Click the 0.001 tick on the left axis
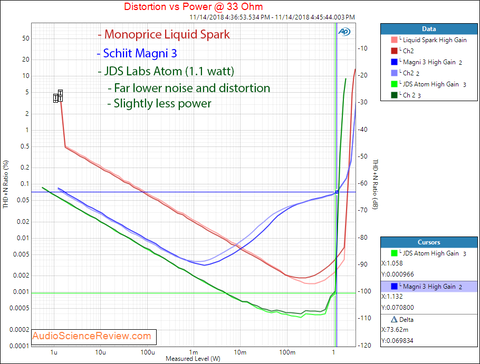Image resolution: width=480 pixels, height=364 pixels. [x=21, y=292]
